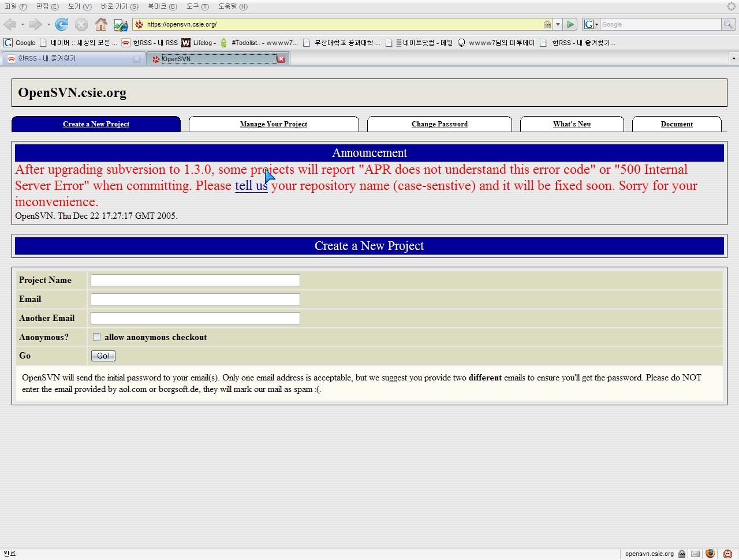Click the toolbar icon right of Home
Image resolution: width=739 pixels, height=560 pixels.
point(120,24)
